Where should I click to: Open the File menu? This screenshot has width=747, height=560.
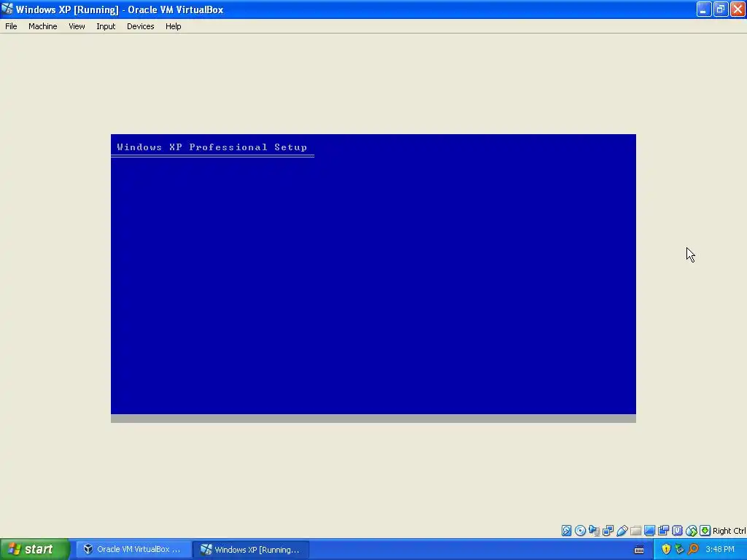(11, 26)
